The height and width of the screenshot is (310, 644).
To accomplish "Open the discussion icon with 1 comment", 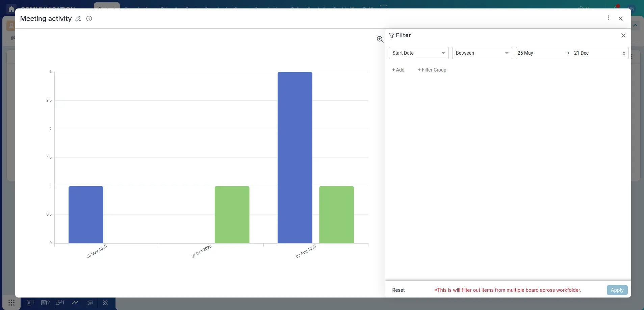I will [59, 303].
